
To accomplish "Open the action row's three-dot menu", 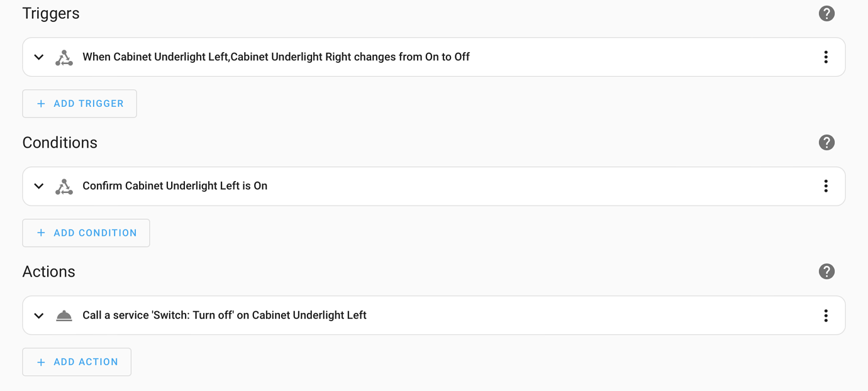I will [x=826, y=316].
